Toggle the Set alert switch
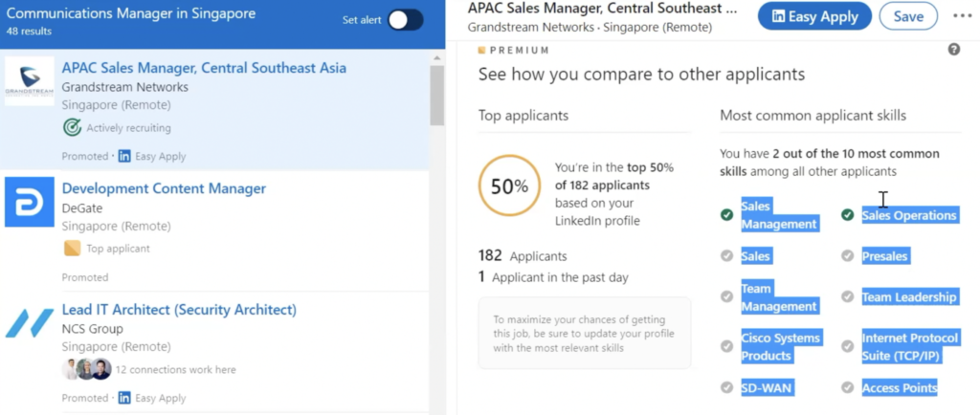980x415 pixels. coord(405,20)
